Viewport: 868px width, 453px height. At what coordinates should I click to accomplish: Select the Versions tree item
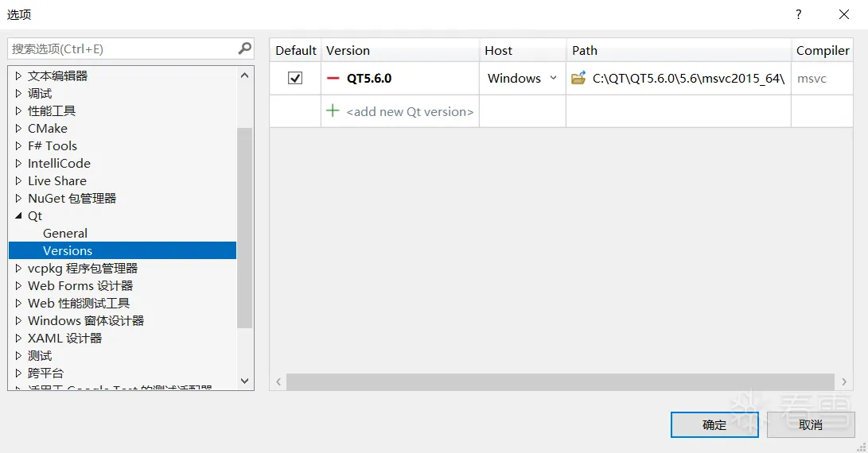(x=68, y=250)
